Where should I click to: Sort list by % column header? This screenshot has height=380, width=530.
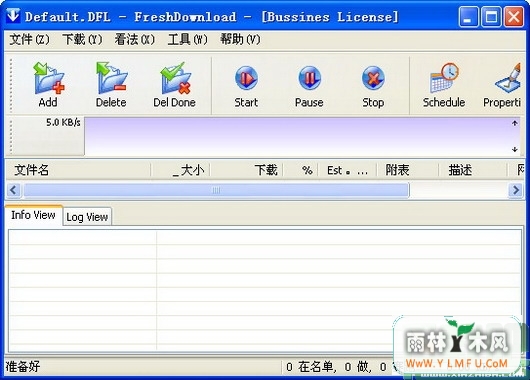click(301, 170)
